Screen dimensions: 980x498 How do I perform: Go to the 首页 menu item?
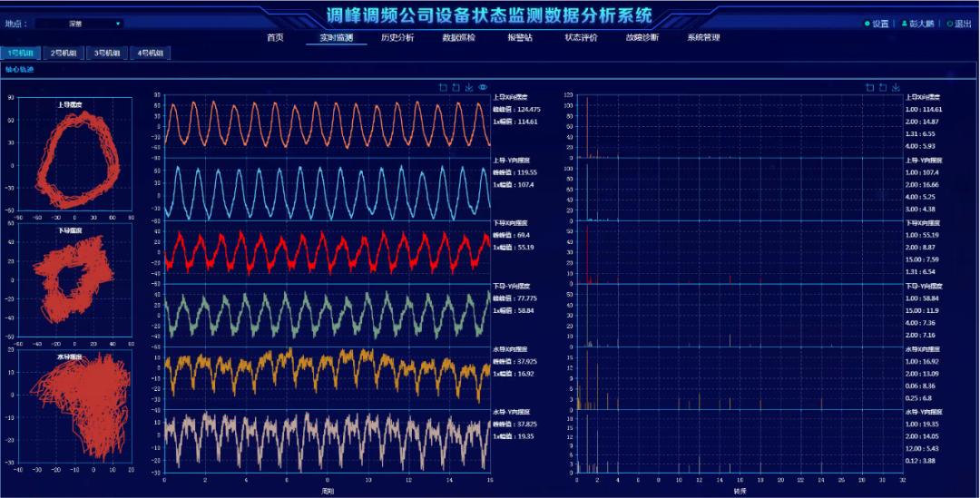pyautogui.click(x=275, y=37)
